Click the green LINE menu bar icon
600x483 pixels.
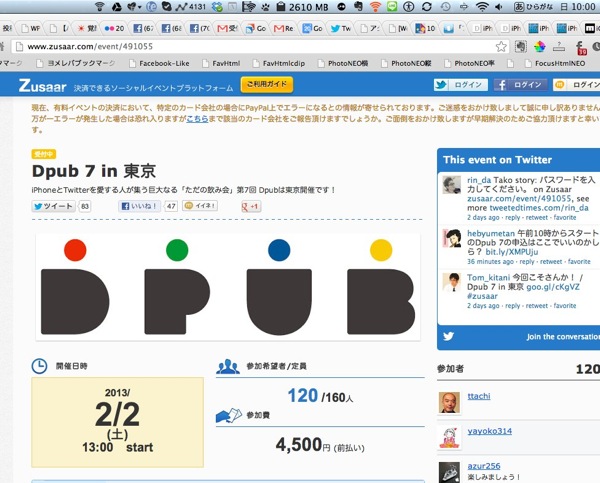392,7
